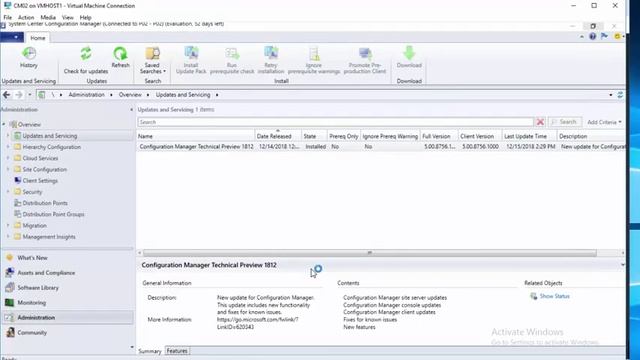
Task: Sort by the Last Update Time column
Action: coord(529,136)
